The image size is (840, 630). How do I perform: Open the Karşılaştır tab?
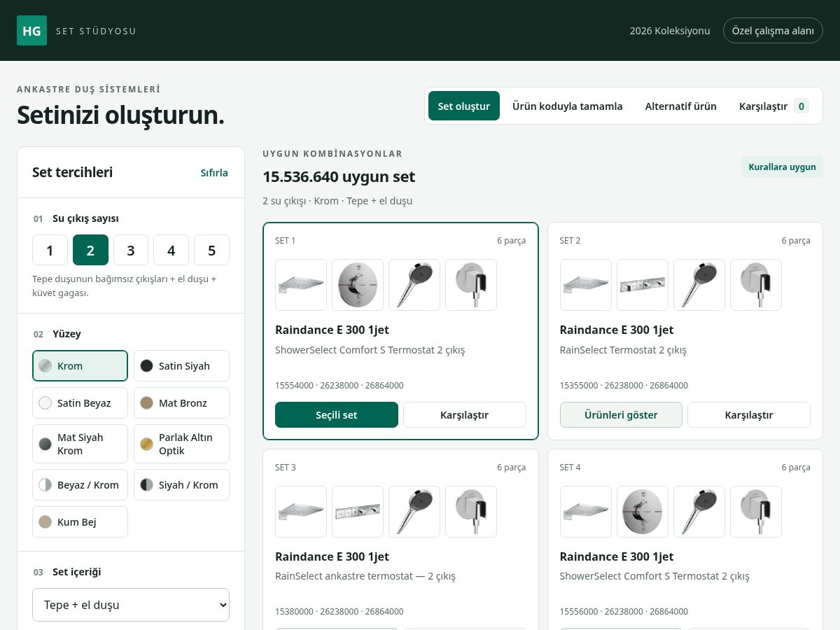coord(774,106)
